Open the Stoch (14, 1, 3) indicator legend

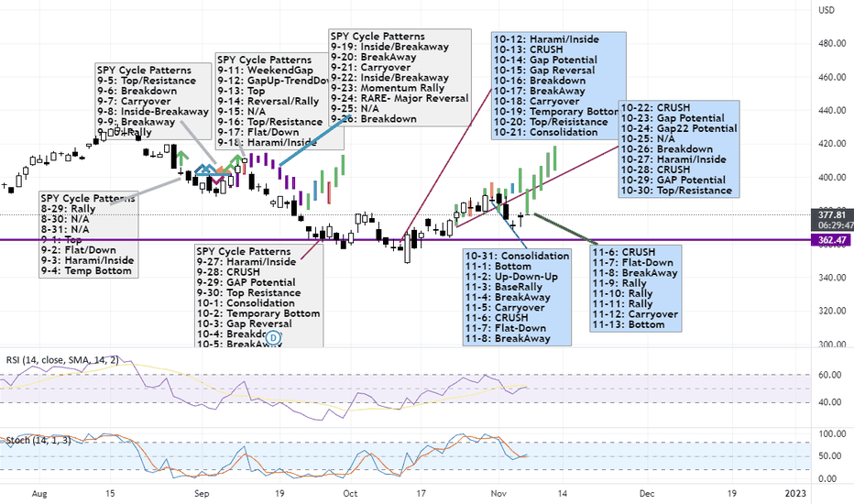point(38,440)
